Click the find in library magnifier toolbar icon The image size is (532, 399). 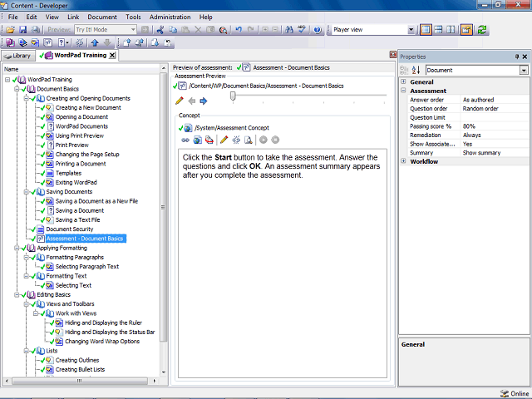coord(223,30)
